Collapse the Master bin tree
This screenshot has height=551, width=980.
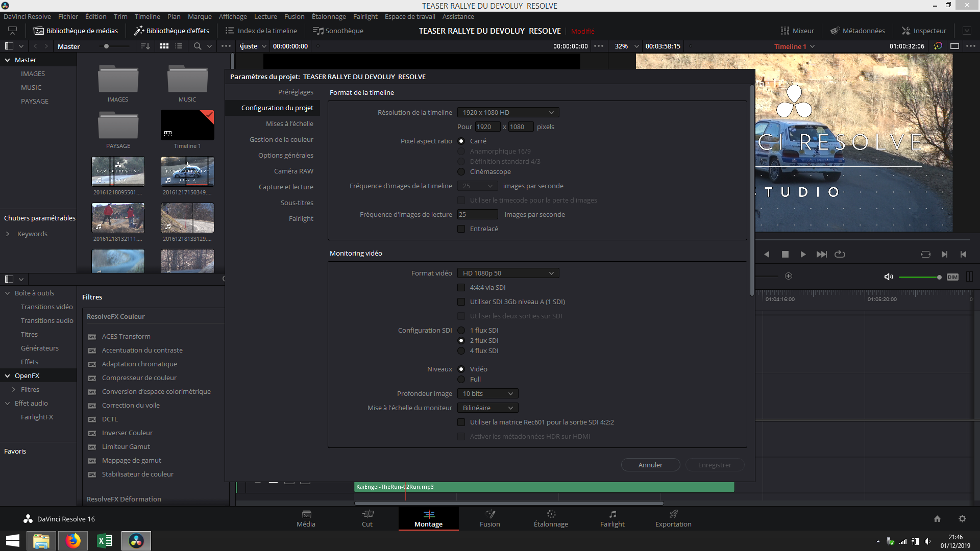(x=8, y=60)
